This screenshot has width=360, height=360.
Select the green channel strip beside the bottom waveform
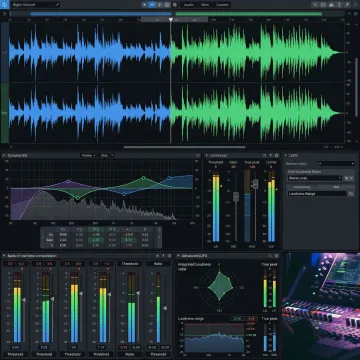coord(5,113)
